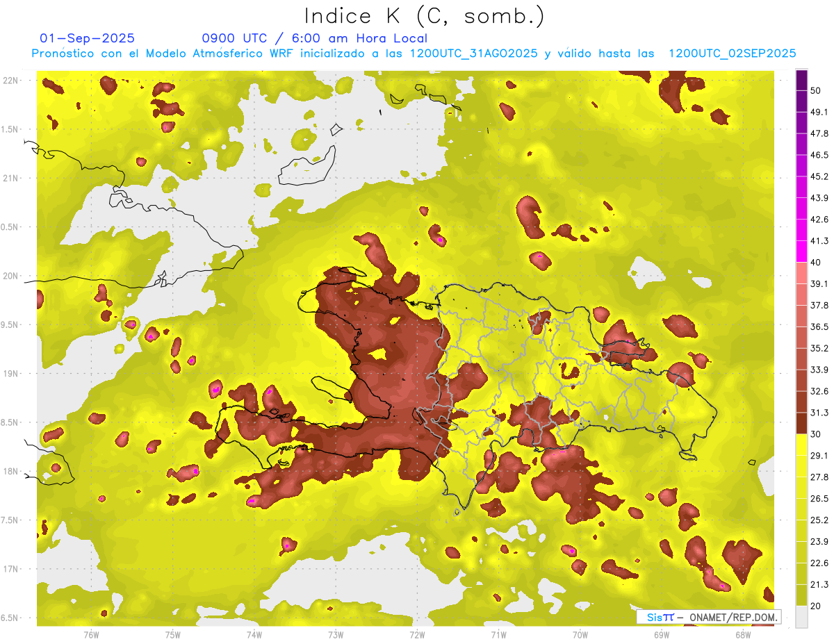Image resolution: width=834 pixels, height=644 pixels.
Task: Click the longitude label "70W"
Action: (x=580, y=634)
